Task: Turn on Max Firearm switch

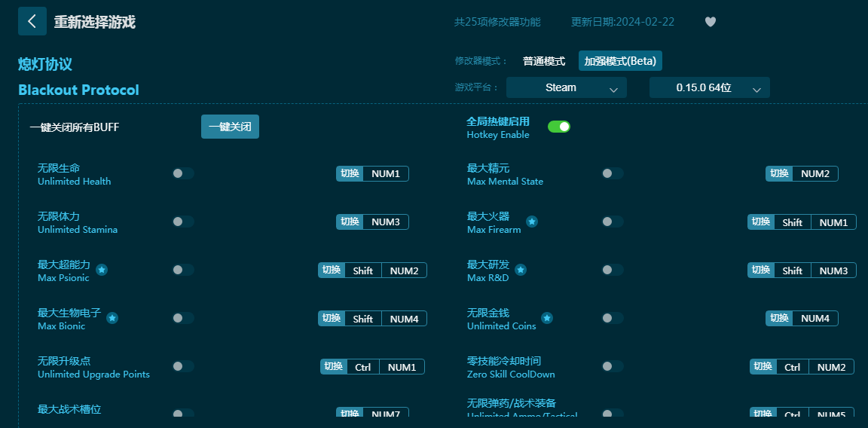Action: pyautogui.click(x=613, y=222)
